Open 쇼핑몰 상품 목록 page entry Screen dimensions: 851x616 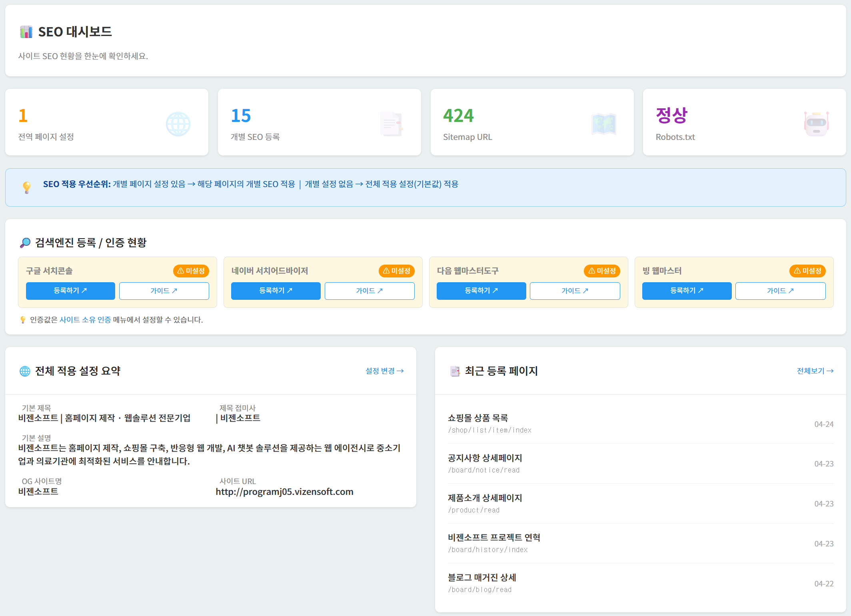tap(478, 418)
